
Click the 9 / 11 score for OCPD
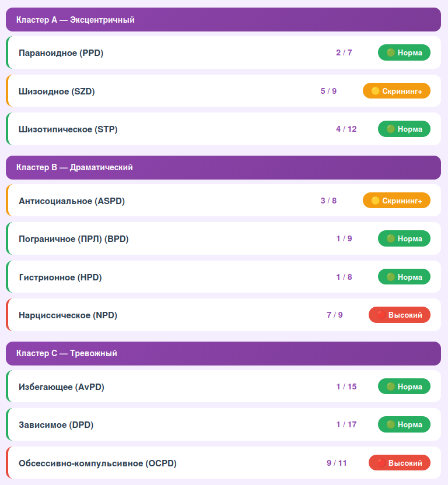tap(337, 463)
